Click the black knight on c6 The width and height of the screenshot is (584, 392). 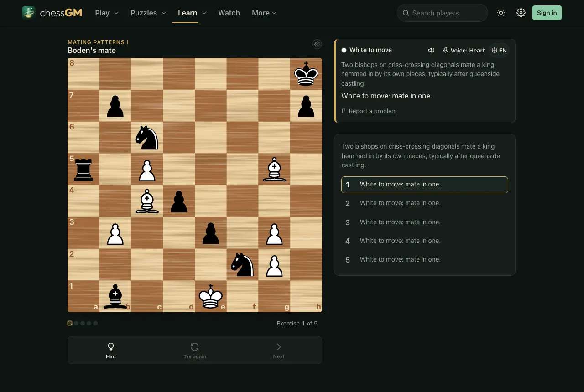(x=147, y=137)
